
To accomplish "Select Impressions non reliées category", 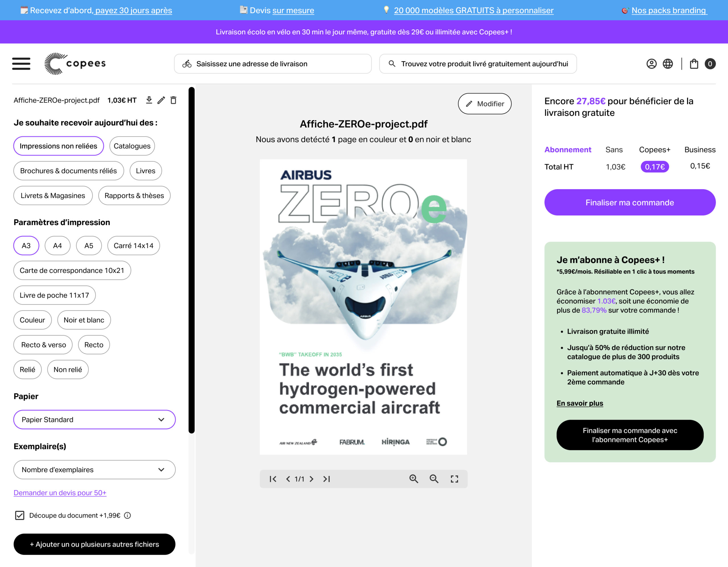I will click(x=58, y=146).
